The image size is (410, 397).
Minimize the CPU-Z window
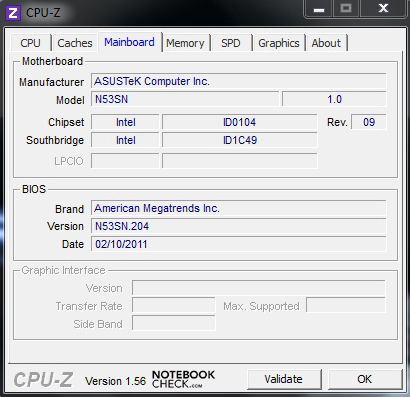[319, 9]
